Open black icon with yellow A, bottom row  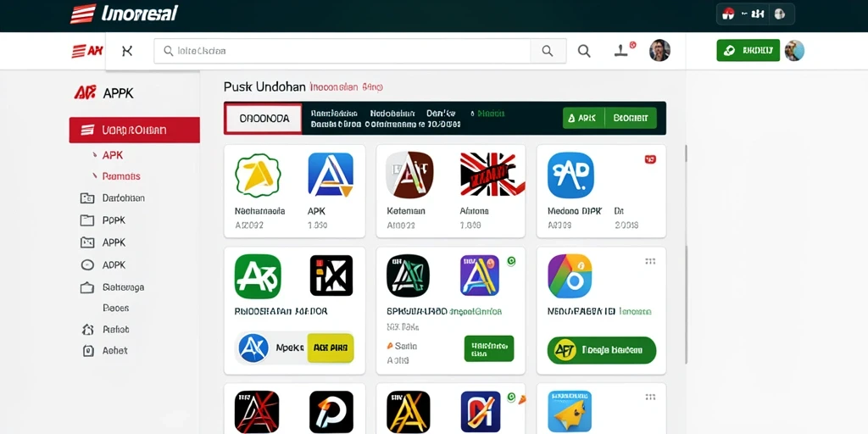[x=408, y=412]
